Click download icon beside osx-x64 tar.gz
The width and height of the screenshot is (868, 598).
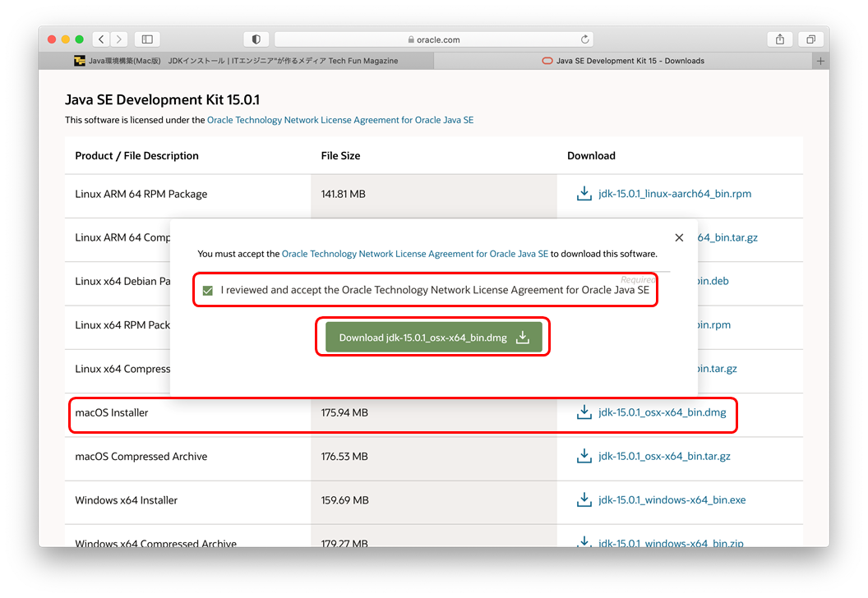[x=584, y=456]
